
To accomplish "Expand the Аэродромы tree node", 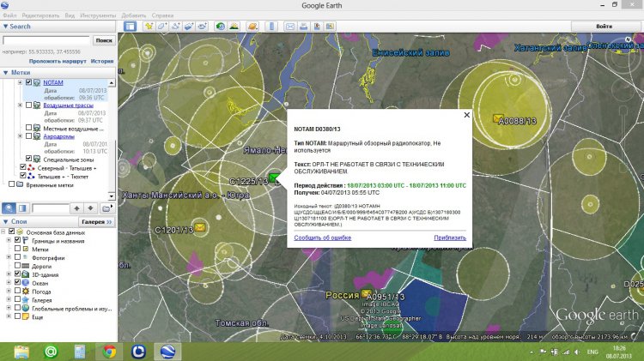I will pos(20,135).
